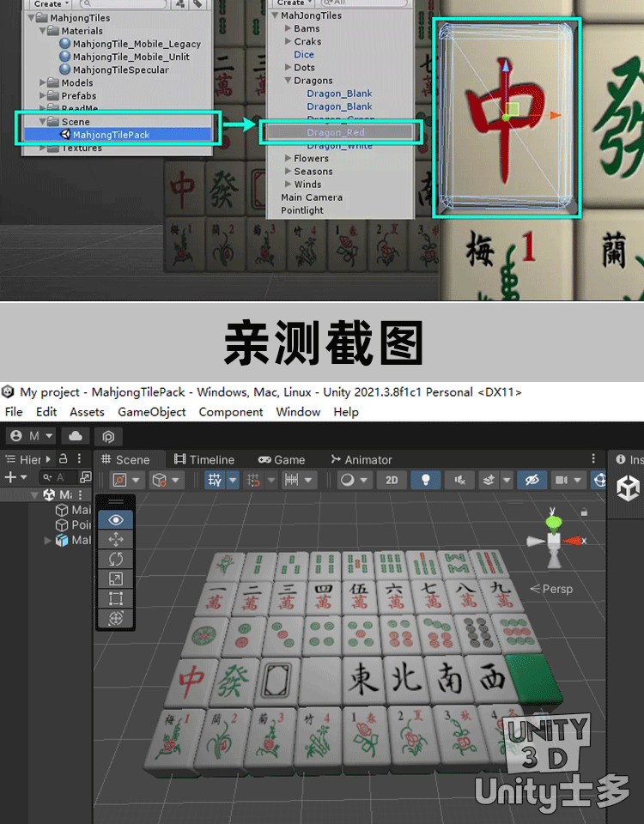Activate the View tool eye icon
The image size is (644, 824).
116,519
